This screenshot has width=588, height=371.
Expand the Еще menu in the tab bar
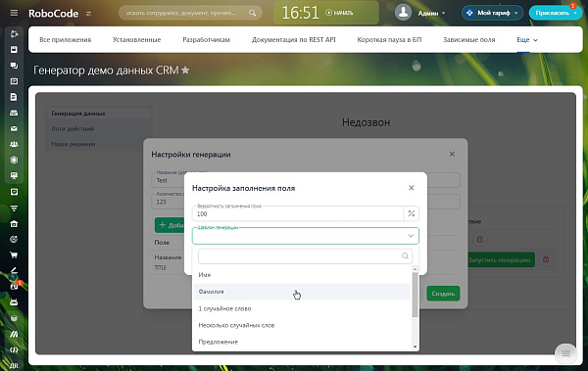(x=527, y=40)
